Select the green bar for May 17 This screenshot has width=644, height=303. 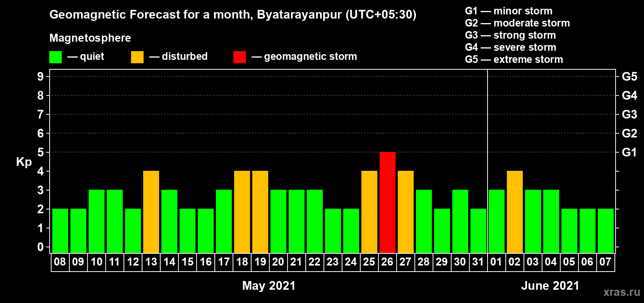tap(224, 221)
